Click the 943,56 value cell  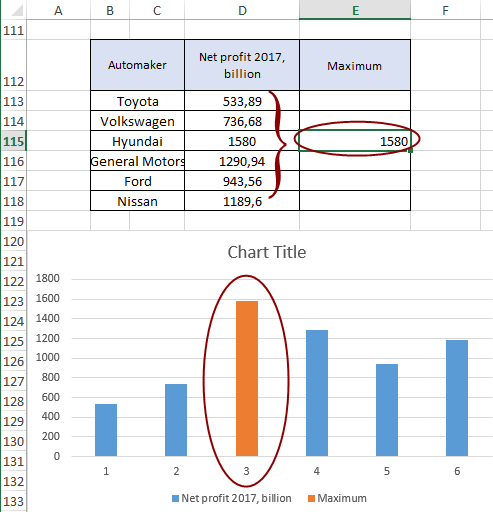point(242,181)
